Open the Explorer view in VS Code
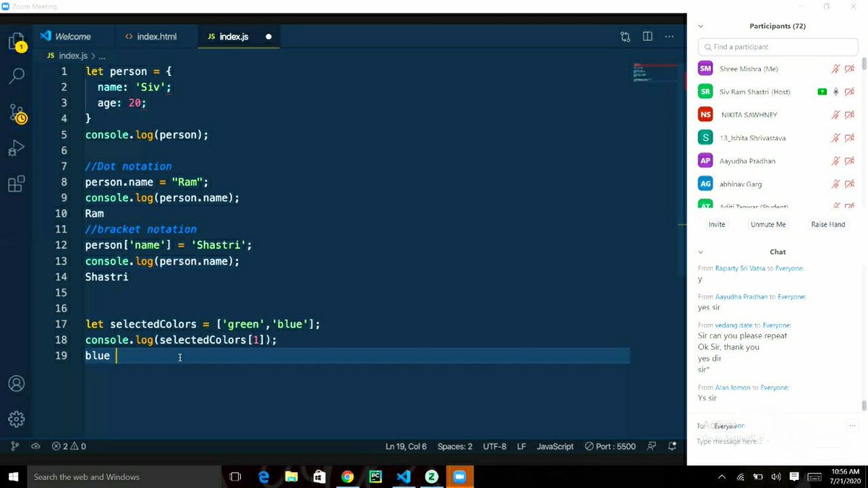Viewport: 868px width, 488px height. [x=16, y=41]
